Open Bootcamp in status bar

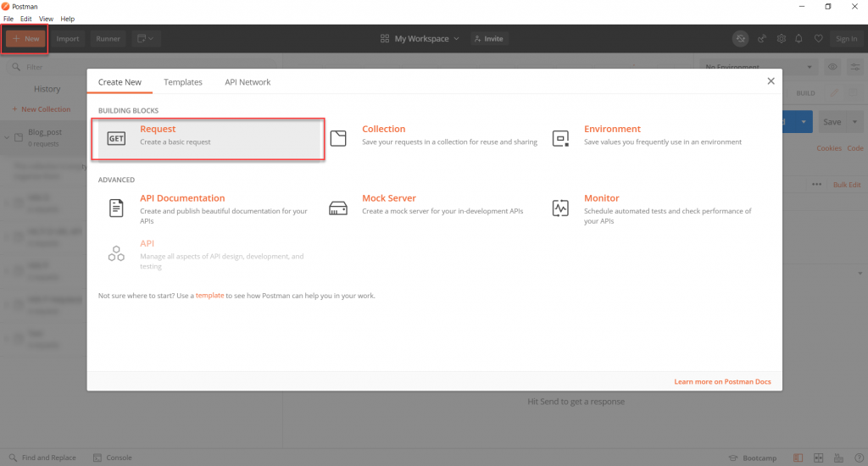coord(752,458)
